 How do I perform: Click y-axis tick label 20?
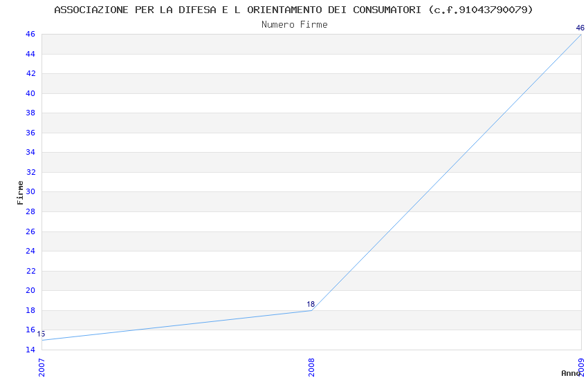click(30, 290)
